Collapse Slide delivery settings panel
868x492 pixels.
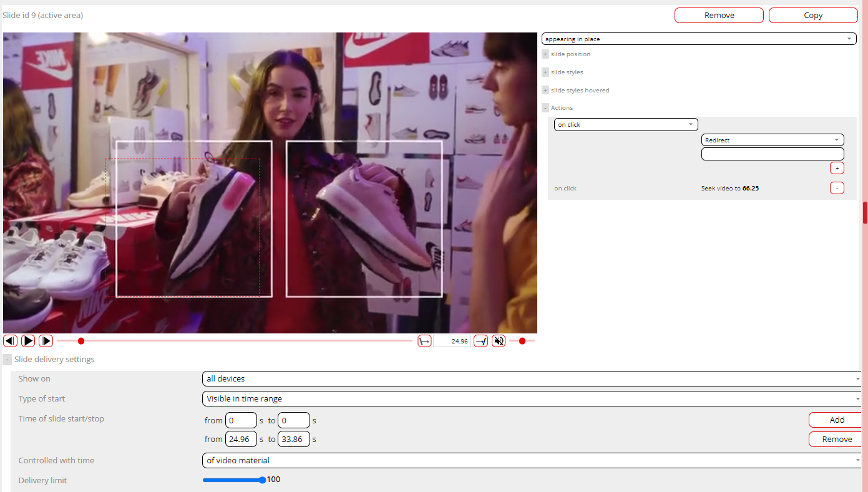7,360
